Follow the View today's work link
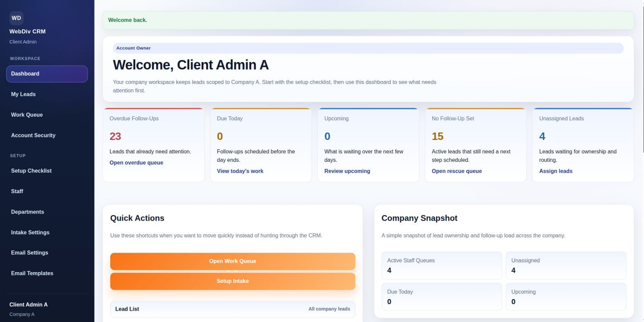The width and height of the screenshot is (644, 322). (240, 171)
